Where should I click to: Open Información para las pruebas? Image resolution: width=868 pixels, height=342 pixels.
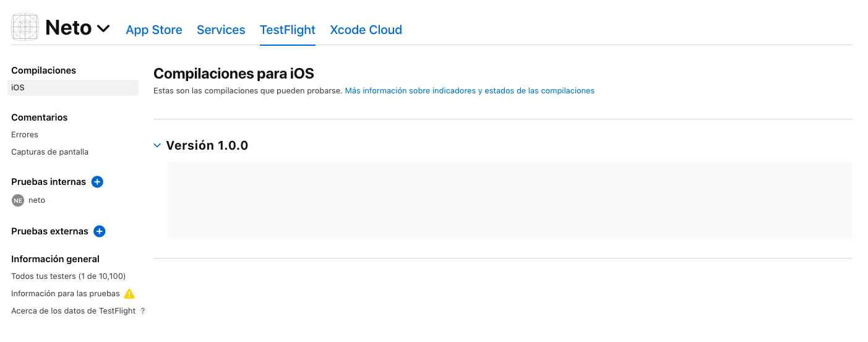[66, 294]
